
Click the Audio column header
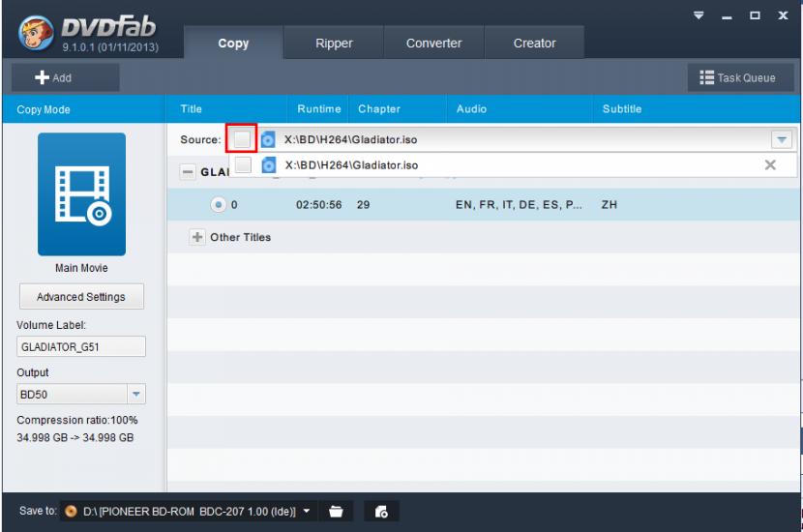(471, 108)
